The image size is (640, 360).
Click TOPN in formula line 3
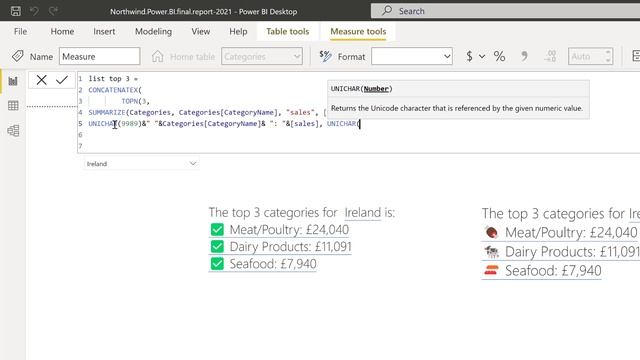coord(129,101)
